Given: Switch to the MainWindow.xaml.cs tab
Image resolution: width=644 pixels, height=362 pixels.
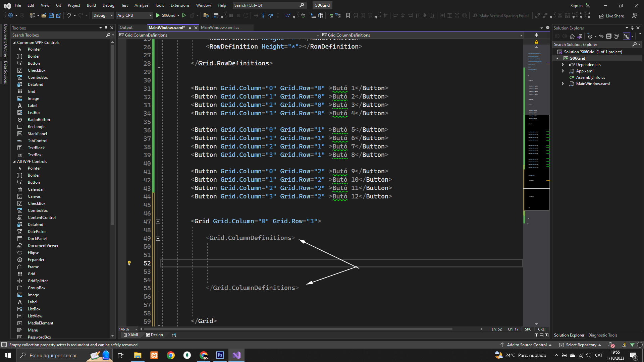Looking at the screenshot, I should 220,27.
